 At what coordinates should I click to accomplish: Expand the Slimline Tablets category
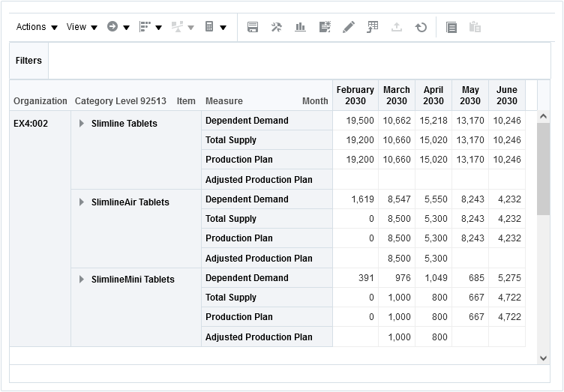pos(82,124)
